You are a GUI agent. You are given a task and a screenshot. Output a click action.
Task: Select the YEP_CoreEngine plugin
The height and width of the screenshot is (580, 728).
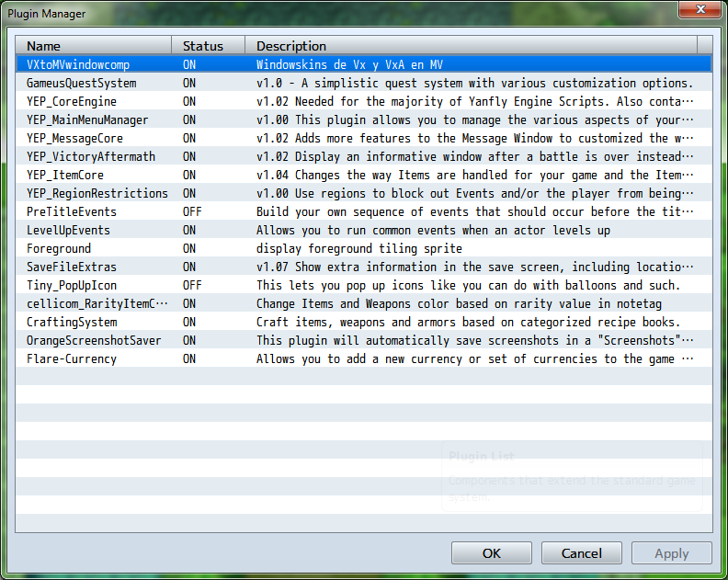pyautogui.click(x=363, y=101)
